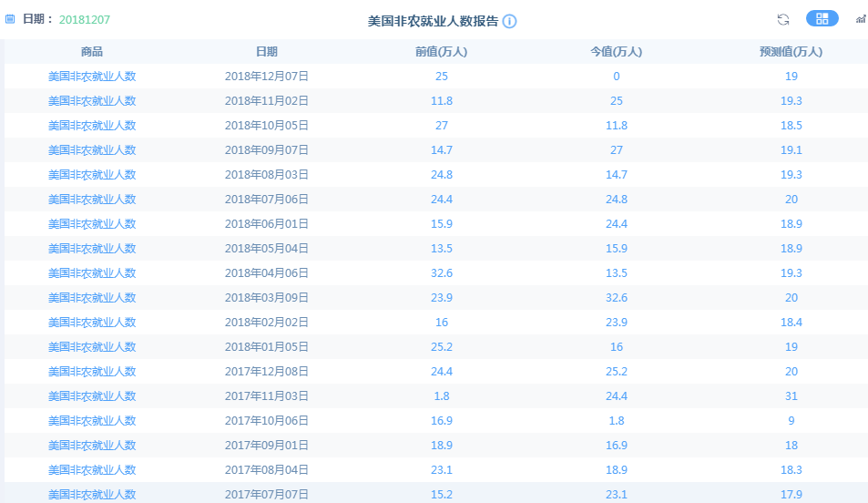Click the 预测值(万人) column header
This screenshot has width=868, height=503.
pyautogui.click(x=791, y=52)
